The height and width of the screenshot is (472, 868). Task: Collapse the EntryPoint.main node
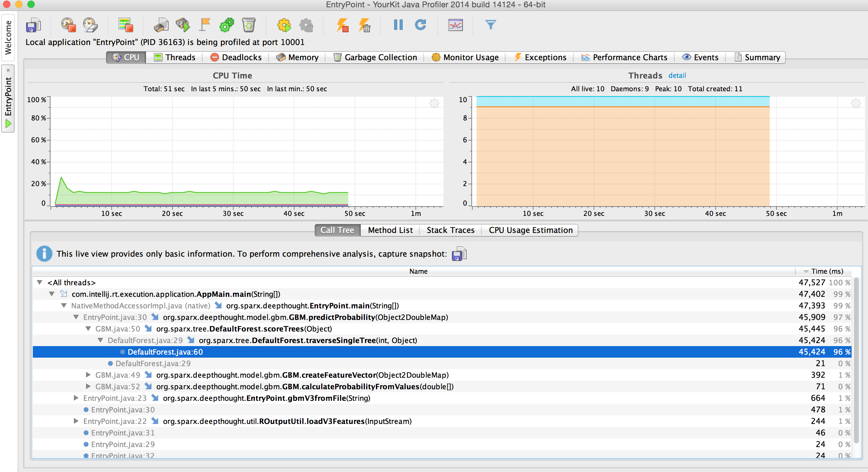pos(64,306)
